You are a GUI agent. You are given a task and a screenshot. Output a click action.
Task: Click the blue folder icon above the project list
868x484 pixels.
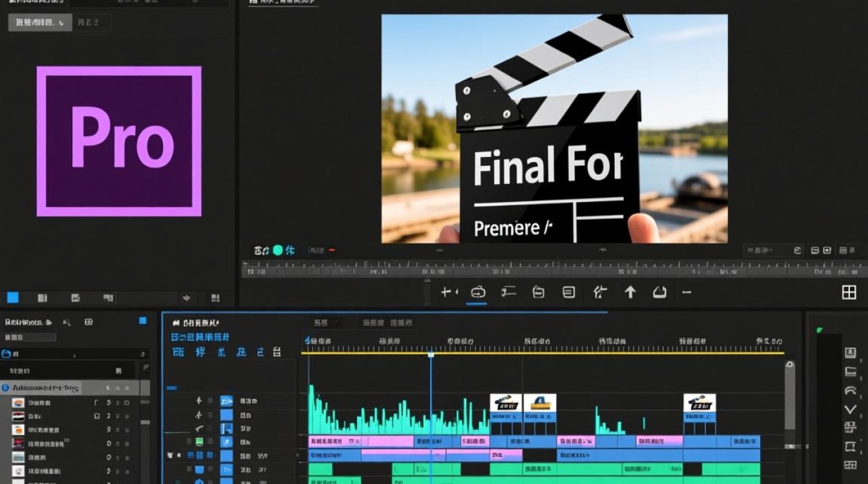pyautogui.click(x=6, y=354)
